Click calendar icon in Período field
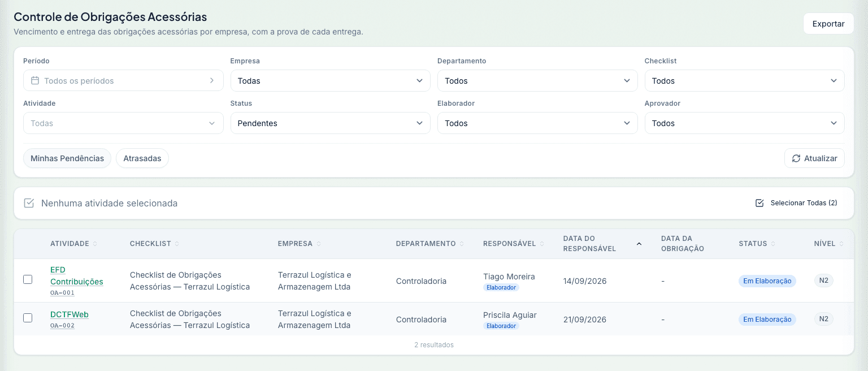The width and height of the screenshot is (868, 371). pos(35,80)
